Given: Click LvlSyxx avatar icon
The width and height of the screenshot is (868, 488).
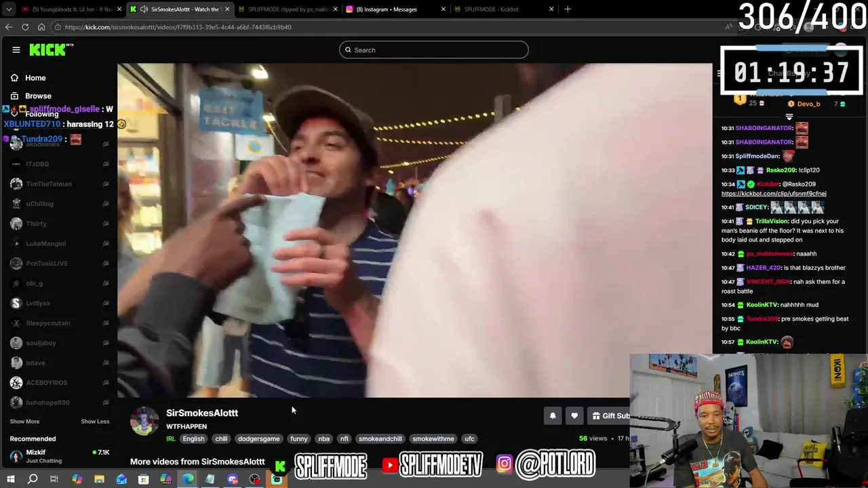Looking at the screenshot, I should (x=16, y=303).
